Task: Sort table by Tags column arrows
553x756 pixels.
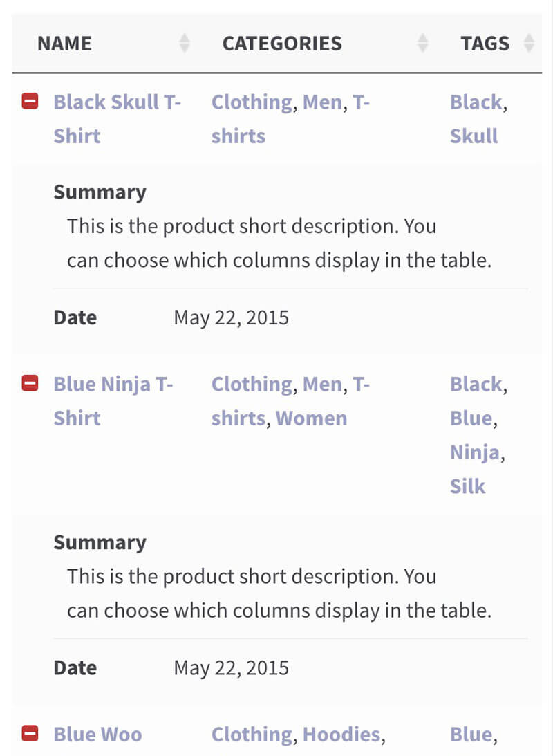Action: 529,44
